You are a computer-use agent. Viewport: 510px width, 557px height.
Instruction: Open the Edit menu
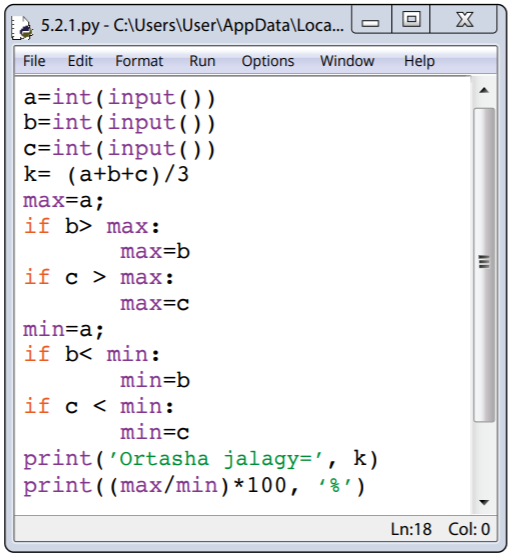pos(80,61)
